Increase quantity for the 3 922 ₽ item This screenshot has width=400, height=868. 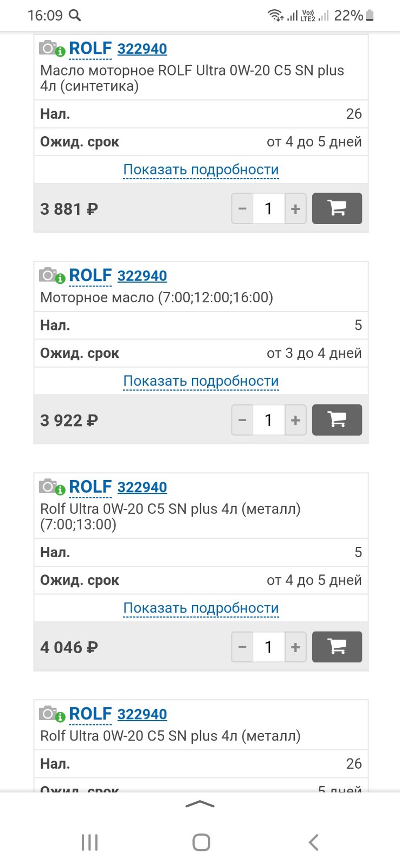295,420
